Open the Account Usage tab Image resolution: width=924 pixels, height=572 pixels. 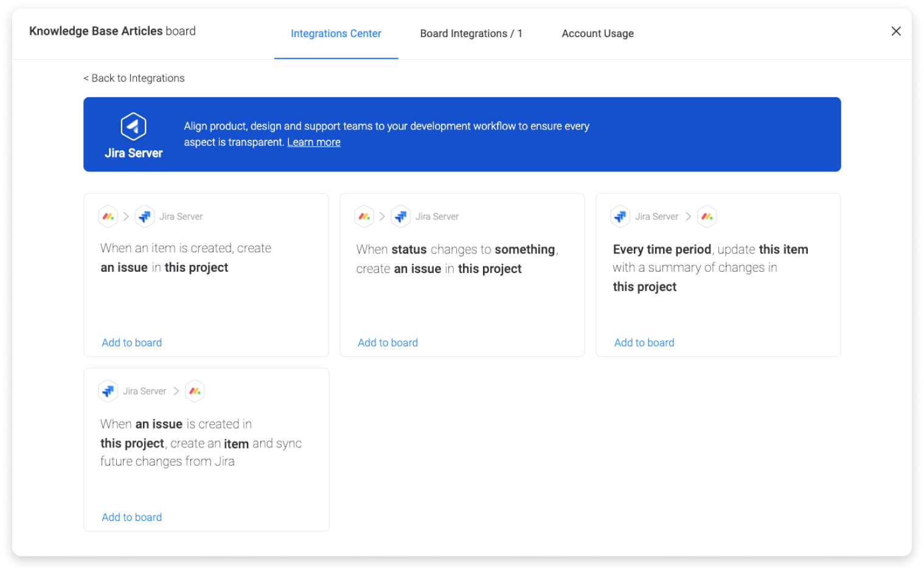(x=598, y=33)
